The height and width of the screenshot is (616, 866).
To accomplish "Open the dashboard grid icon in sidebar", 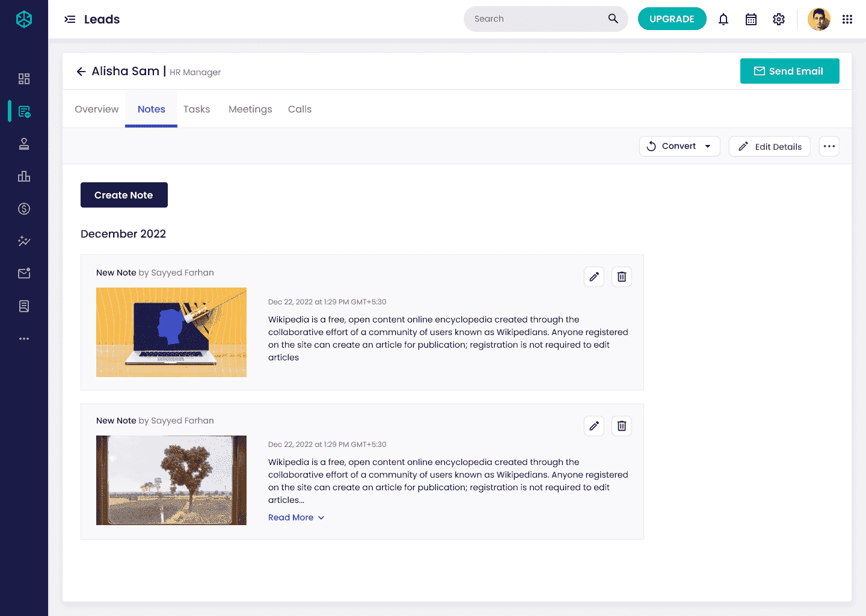I will click(24, 79).
